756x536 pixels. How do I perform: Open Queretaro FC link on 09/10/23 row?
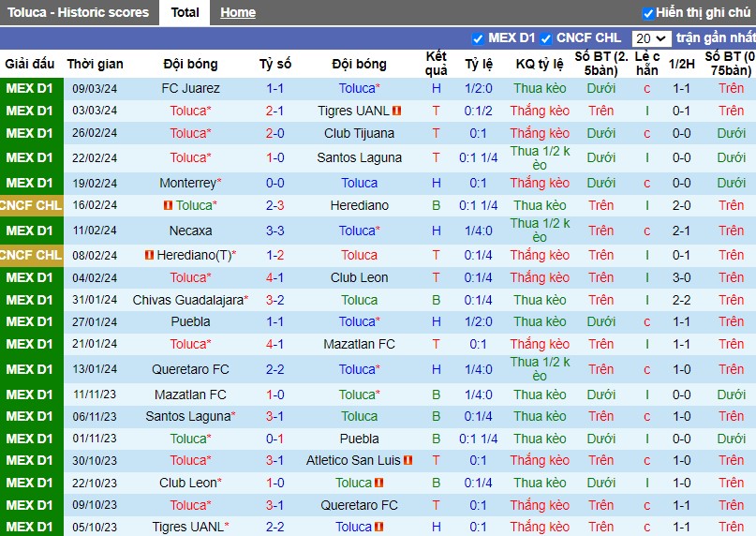tap(359, 505)
